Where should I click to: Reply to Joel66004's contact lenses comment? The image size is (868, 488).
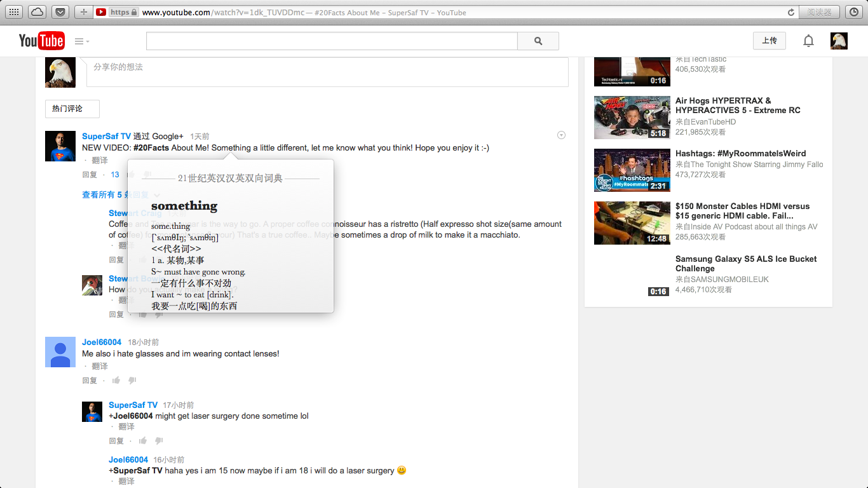90,381
